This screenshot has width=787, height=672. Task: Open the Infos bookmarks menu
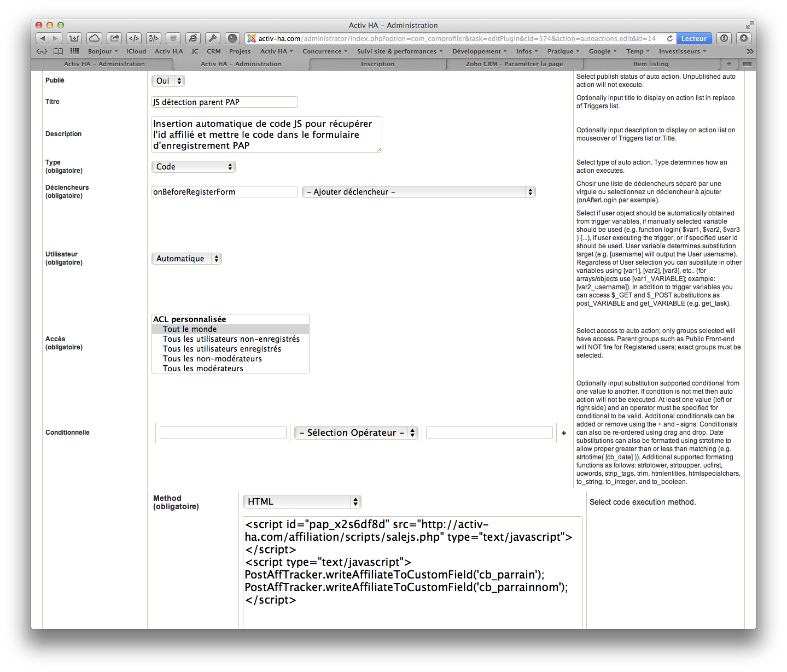coord(527,51)
